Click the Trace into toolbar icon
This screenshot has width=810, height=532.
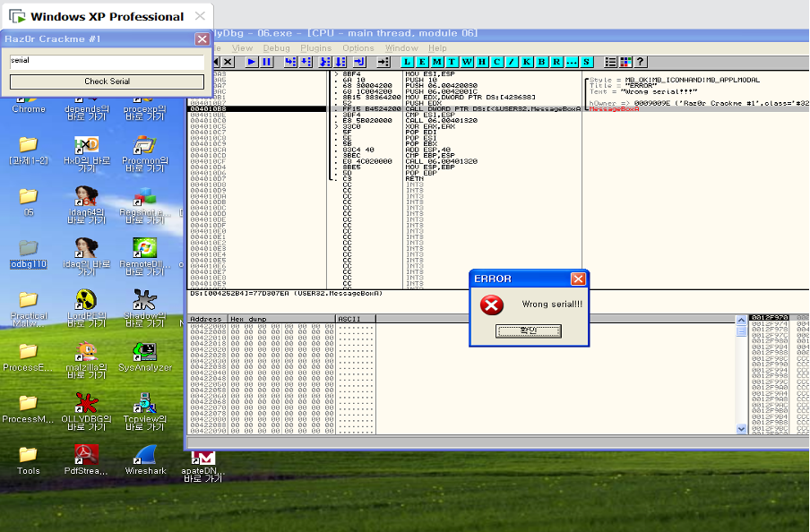tap(325, 62)
